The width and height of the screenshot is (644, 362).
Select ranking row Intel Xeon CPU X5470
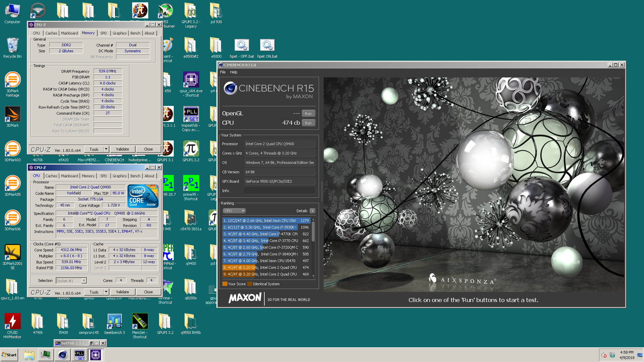click(x=267, y=261)
